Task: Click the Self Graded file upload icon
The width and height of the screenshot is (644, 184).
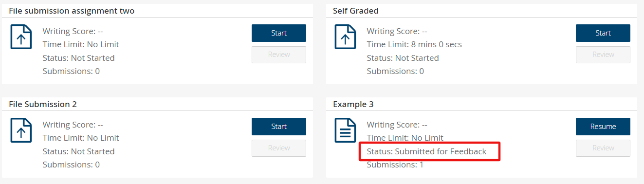Action: click(345, 37)
